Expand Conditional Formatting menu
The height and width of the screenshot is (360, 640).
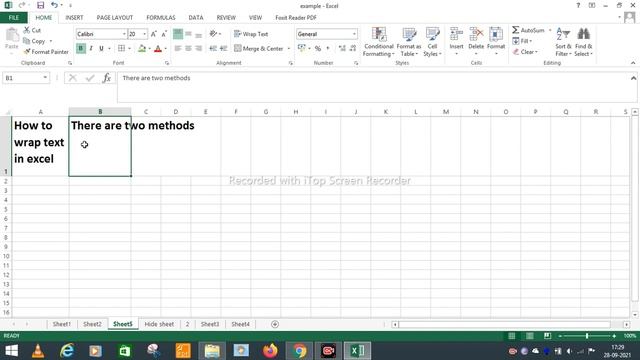pos(378,42)
